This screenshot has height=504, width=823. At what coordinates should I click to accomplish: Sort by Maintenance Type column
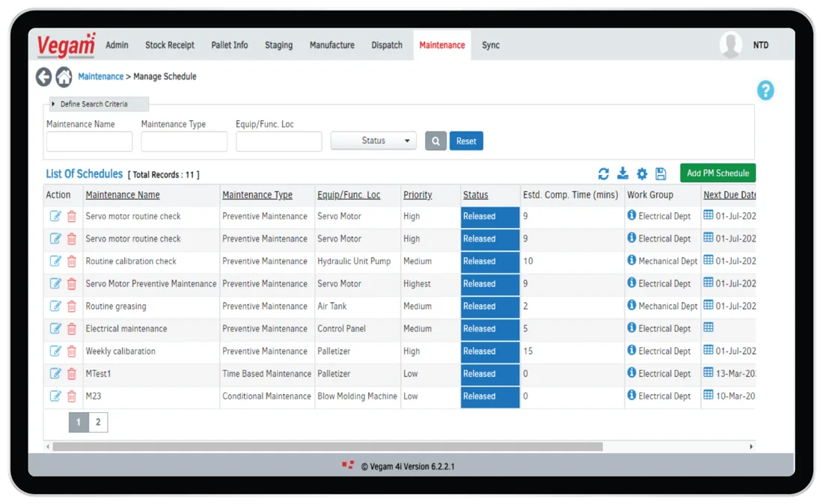pos(257,194)
